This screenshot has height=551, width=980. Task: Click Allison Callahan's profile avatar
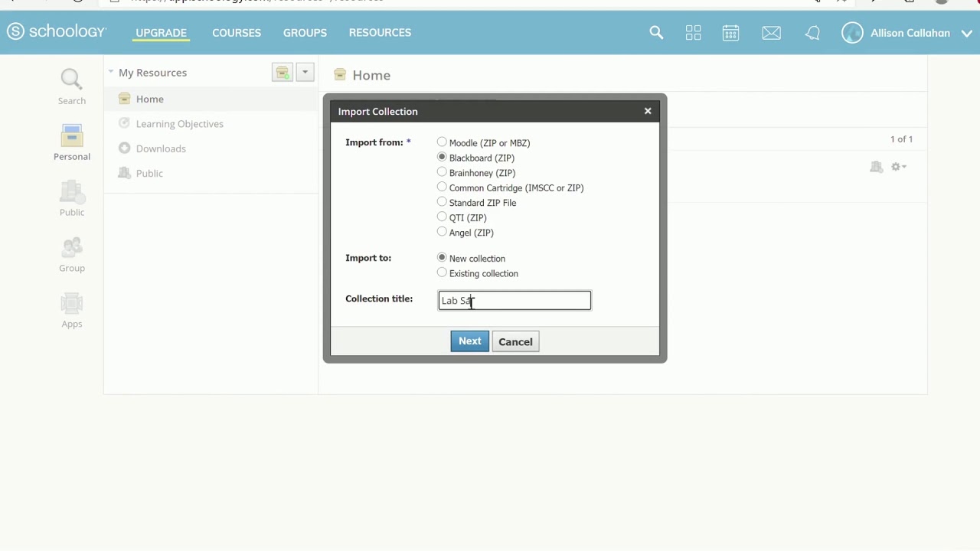click(x=852, y=33)
